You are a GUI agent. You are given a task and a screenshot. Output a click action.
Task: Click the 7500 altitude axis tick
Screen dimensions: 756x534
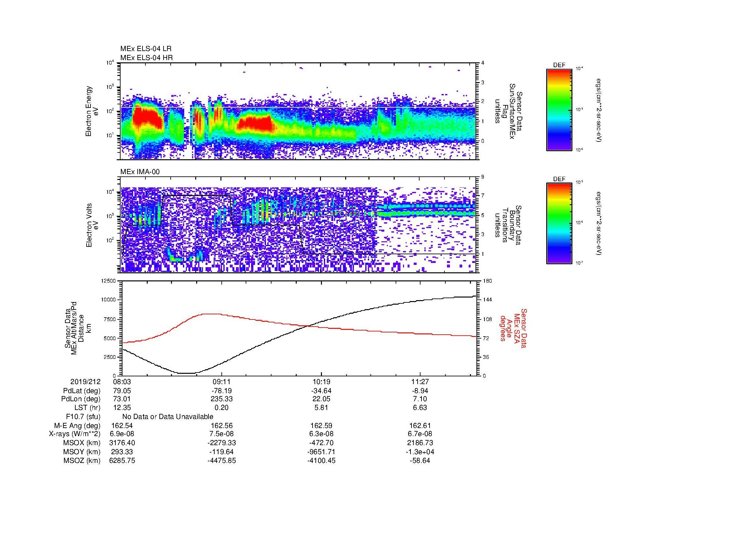[110, 319]
